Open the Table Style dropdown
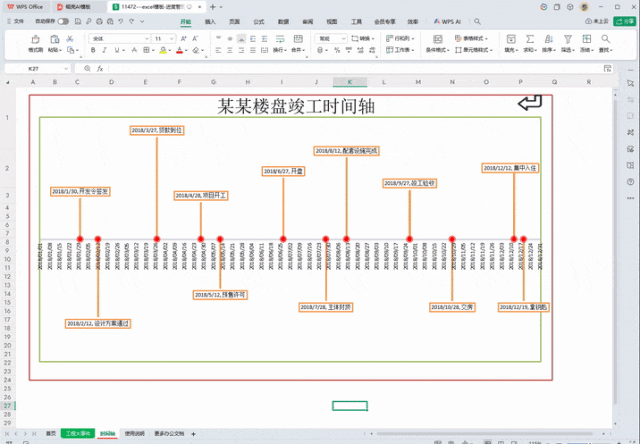 click(x=471, y=38)
